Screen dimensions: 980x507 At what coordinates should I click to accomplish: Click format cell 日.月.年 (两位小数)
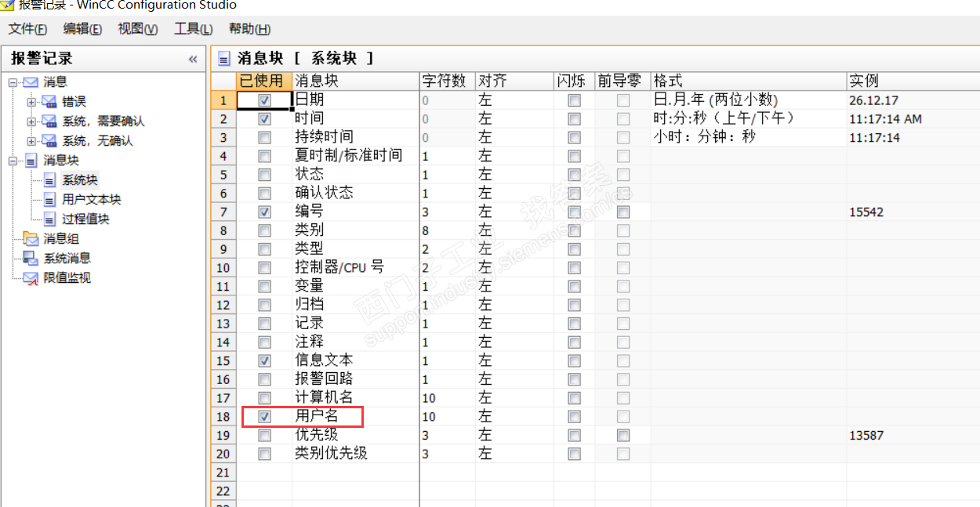click(x=749, y=100)
